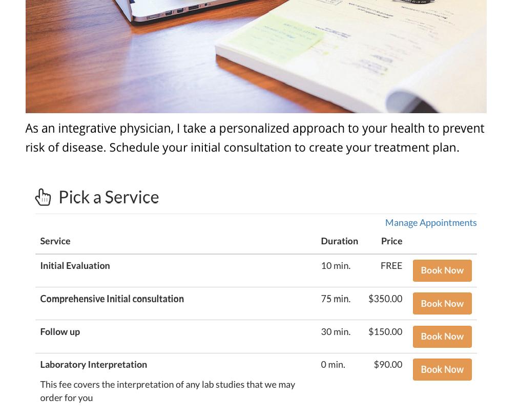Click the Pick a Service heading
Screen dimensions: 519x420
109,197
